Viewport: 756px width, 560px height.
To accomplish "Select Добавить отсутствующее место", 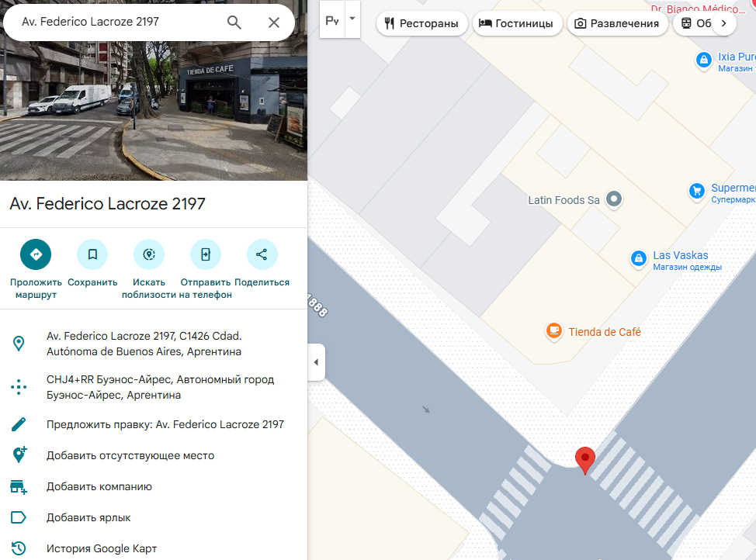I will point(130,455).
